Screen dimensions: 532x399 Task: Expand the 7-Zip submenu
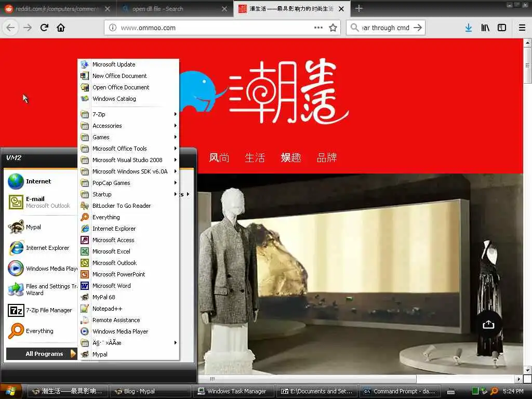tap(128, 114)
